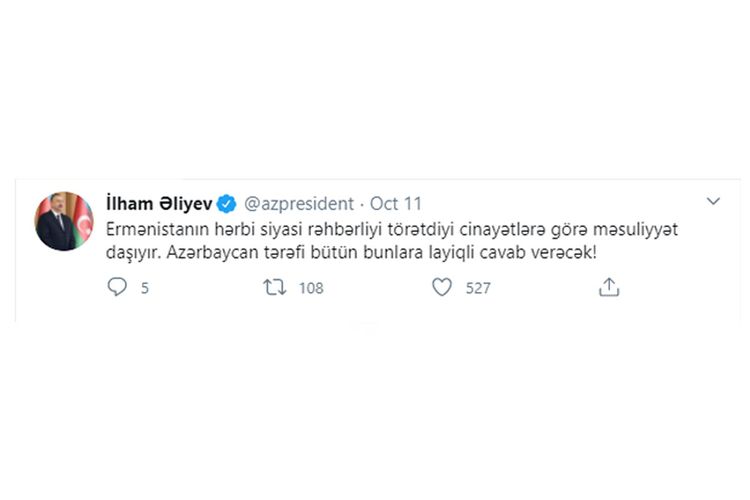
Task: Click the word Ermənistanın in the tweet
Action: [157, 229]
